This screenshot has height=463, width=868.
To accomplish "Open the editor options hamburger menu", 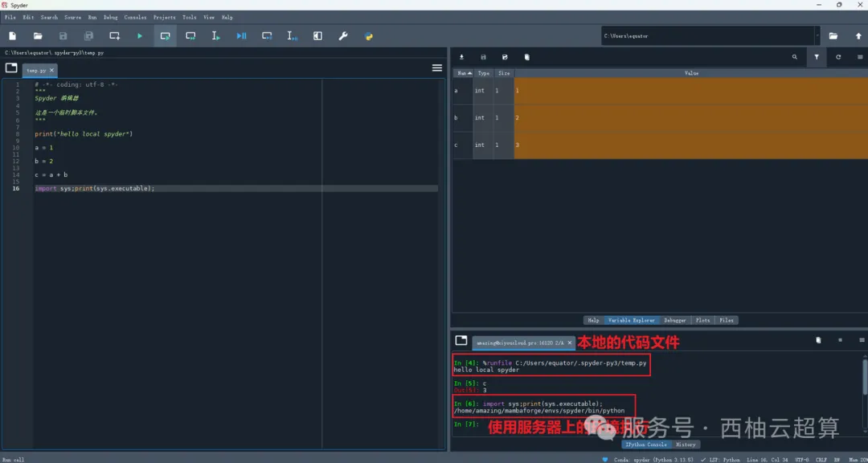I will point(436,68).
